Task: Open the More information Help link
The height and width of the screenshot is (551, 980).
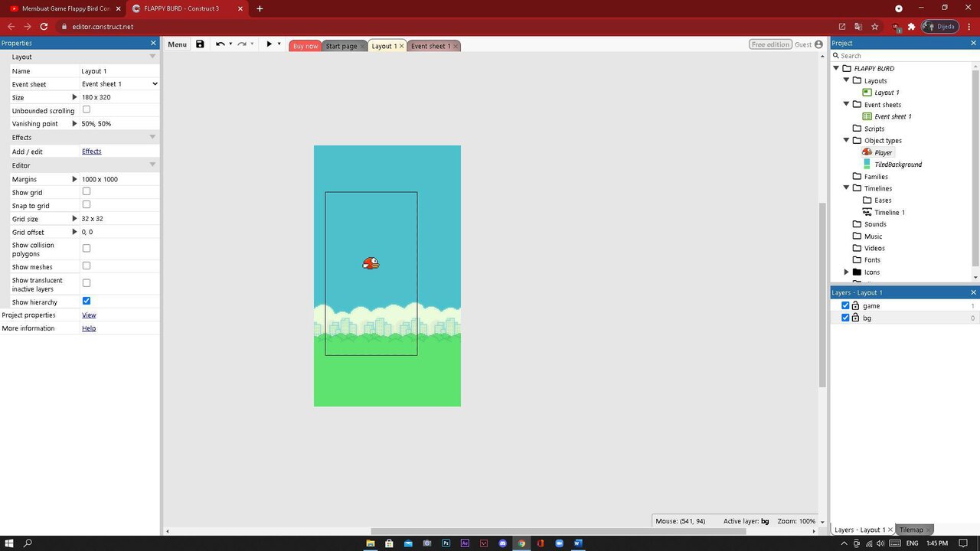Action: (89, 328)
